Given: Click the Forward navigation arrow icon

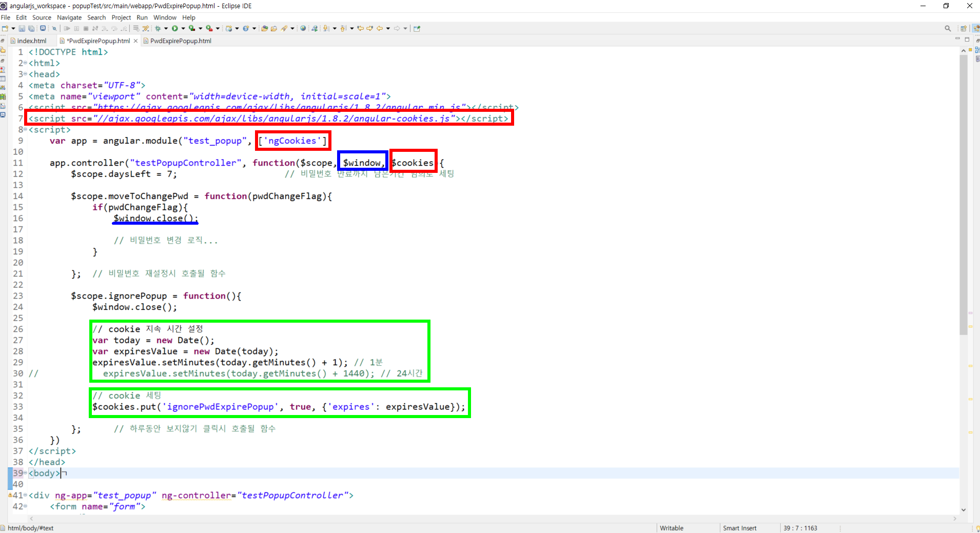Looking at the screenshot, I should click(x=397, y=28).
